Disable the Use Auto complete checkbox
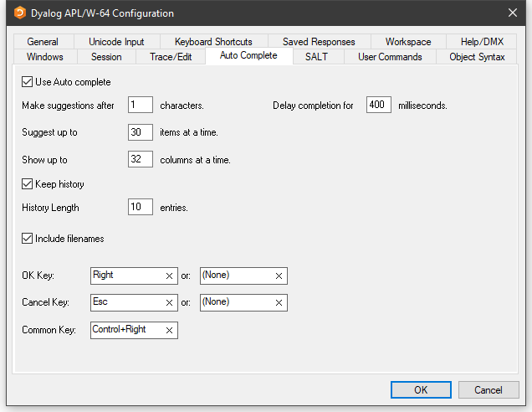The image size is (532, 412). [28, 82]
